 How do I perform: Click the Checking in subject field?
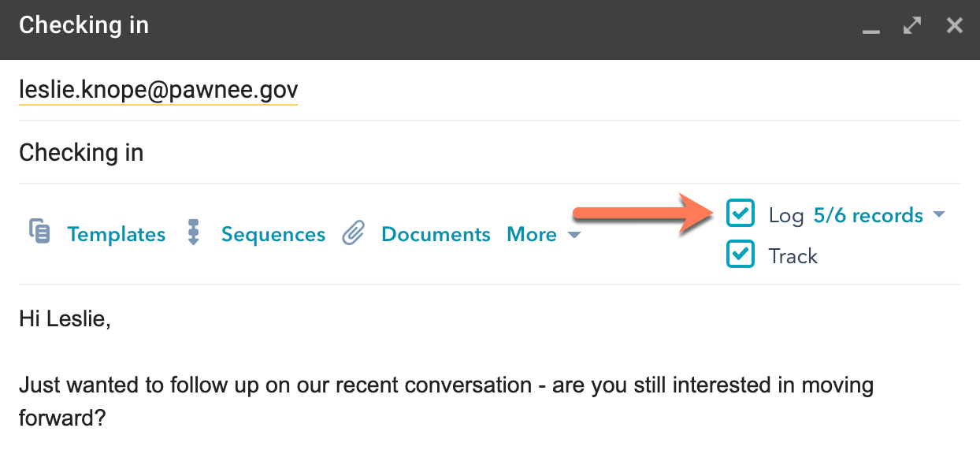click(81, 152)
